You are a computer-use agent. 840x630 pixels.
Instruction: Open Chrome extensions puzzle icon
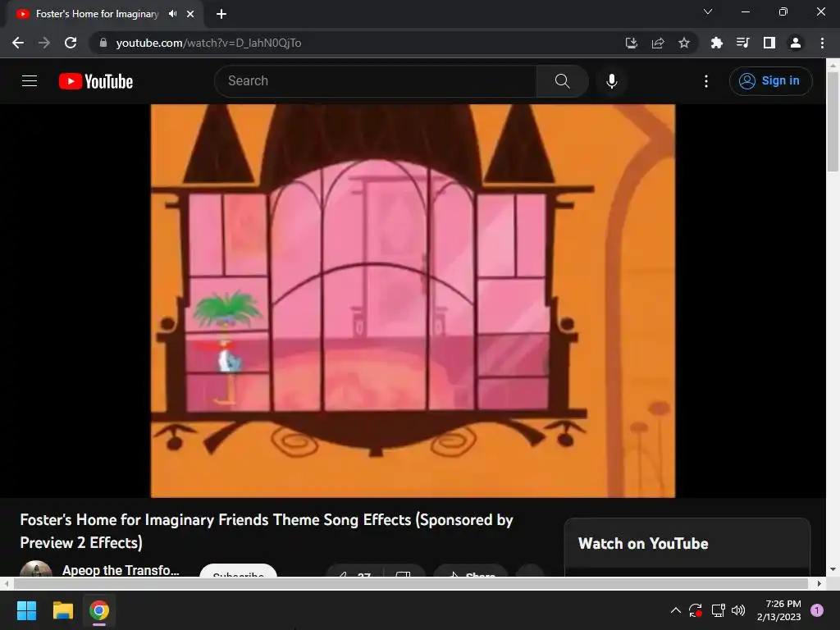(716, 43)
